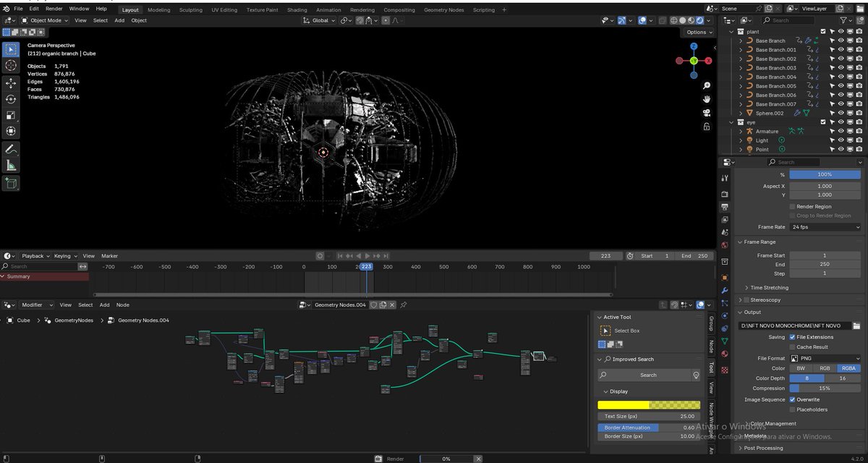Image resolution: width=868 pixels, height=463 pixels.
Task: Enable the Stereoscopy checkbox
Action: pos(747,300)
